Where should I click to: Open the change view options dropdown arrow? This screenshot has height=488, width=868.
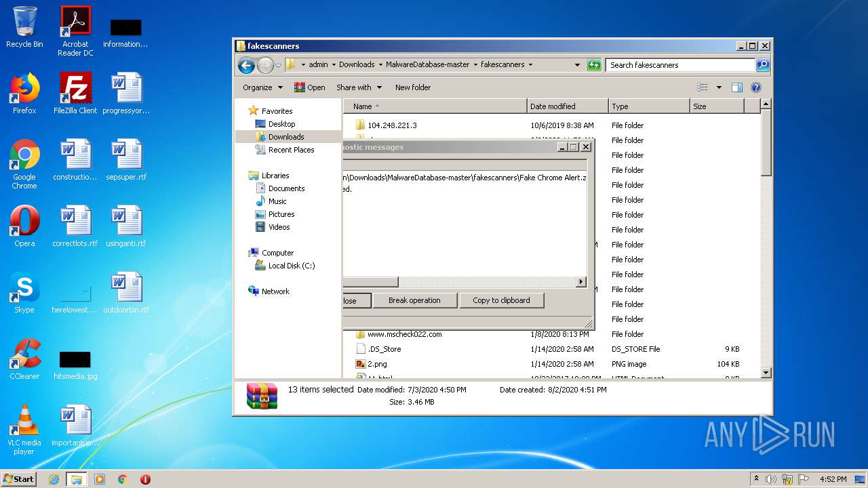click(719, 87)
